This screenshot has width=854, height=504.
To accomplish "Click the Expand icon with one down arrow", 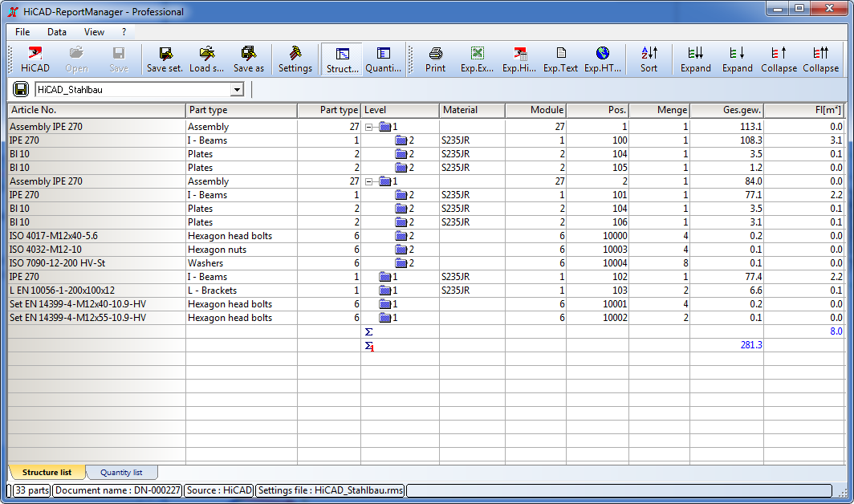I will click(x=738, y=59).
